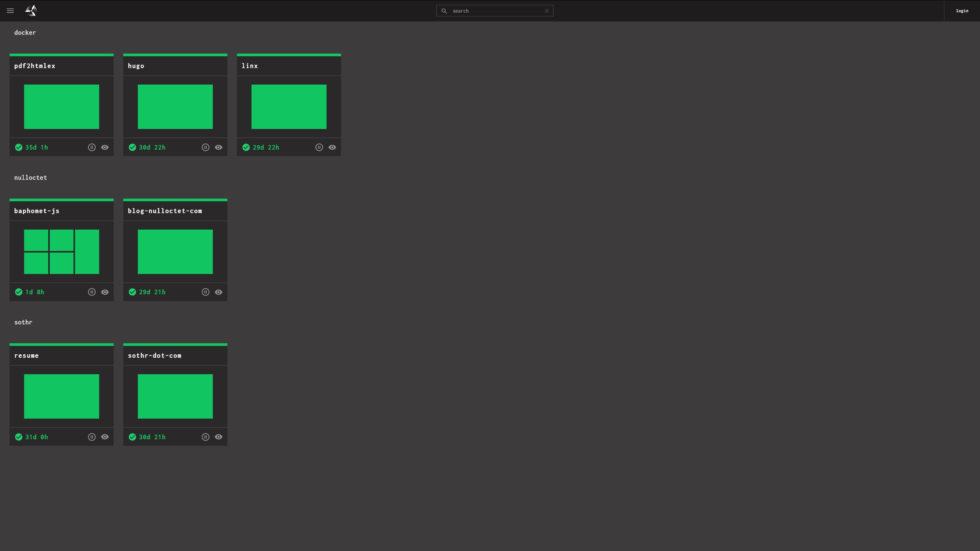Toggle visibility of resume pipeline
980x551 pixels.
(x=105, y=437)
